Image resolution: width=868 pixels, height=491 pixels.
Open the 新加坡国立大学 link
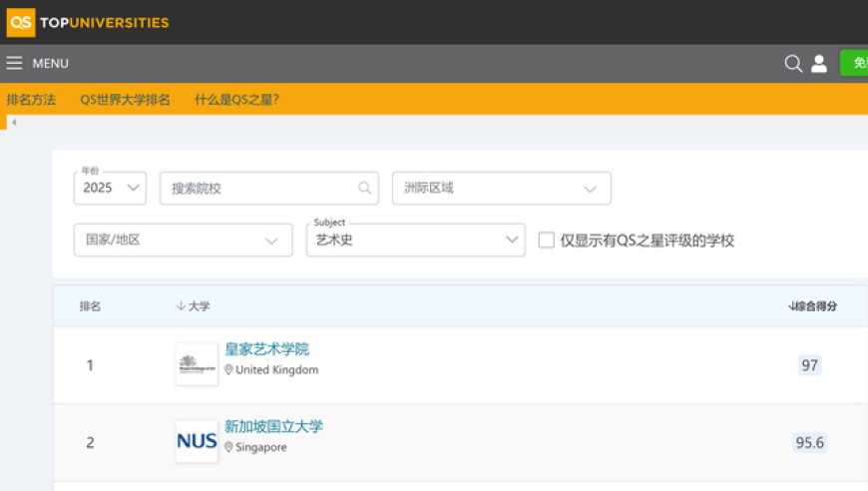(273, 427)
